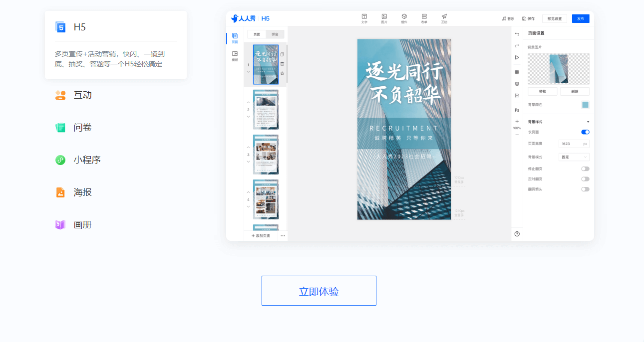Image resolution: width=644 pixels, height=342 pixels.
Task: Enable the 停止翻页 switch
Action: click(x=585, y=169)
